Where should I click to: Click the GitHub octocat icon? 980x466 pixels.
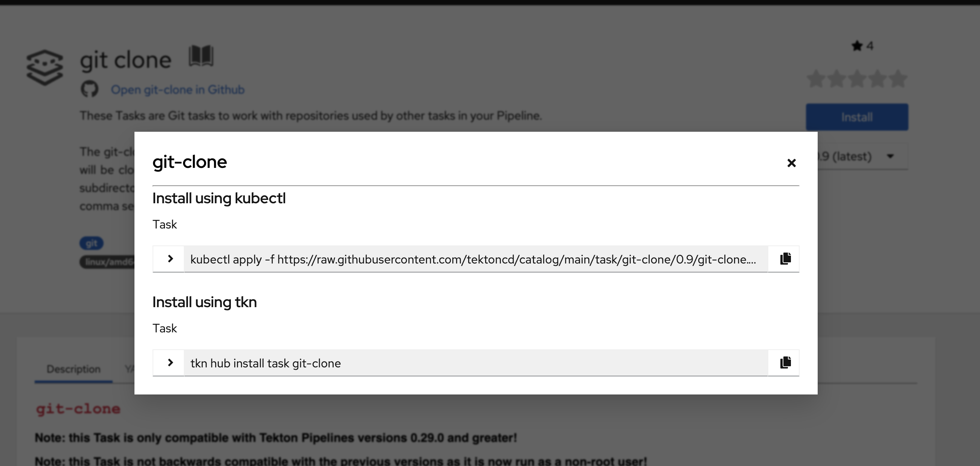click(89, 89)
